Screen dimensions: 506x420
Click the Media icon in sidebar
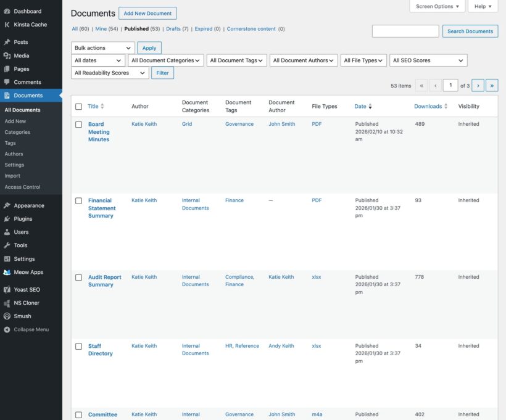[7, 56]
